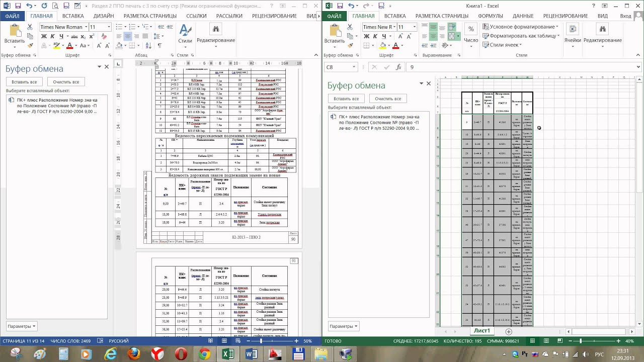The width and height of the screenshot is (644, 362).
Task: Switch to Excel's ДАННЫЕ tab
Action: pyautogui.click(x=523, y=16)
